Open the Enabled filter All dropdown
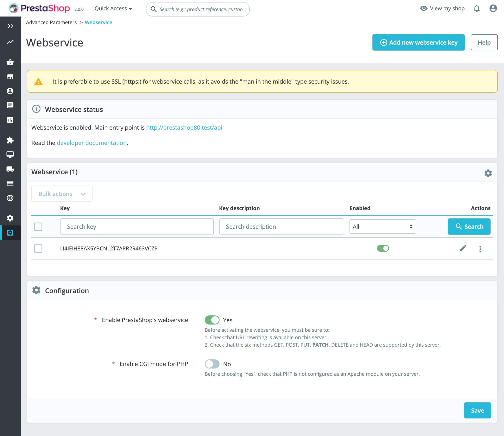This screenshot has width=504, height=436. pos(383,226)
